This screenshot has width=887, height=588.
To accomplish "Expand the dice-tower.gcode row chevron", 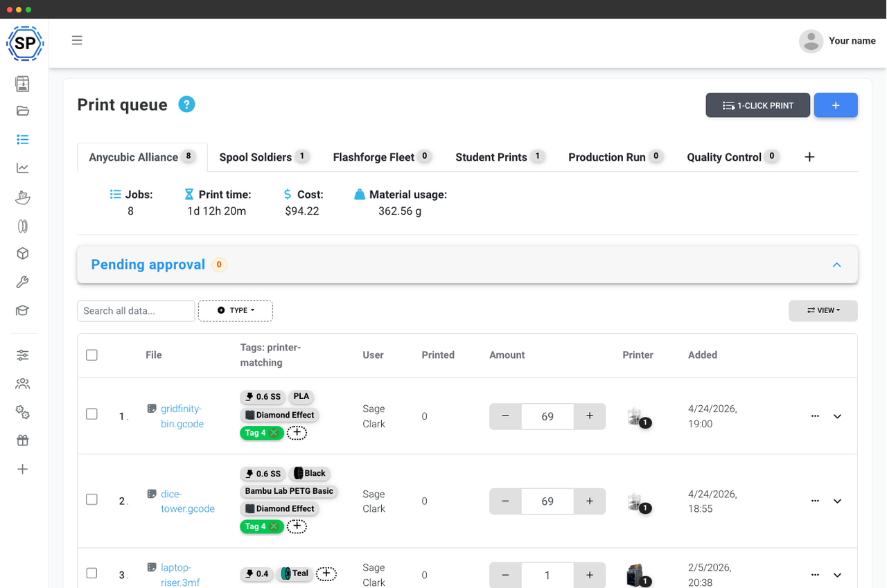I will (x=837, y=501).
